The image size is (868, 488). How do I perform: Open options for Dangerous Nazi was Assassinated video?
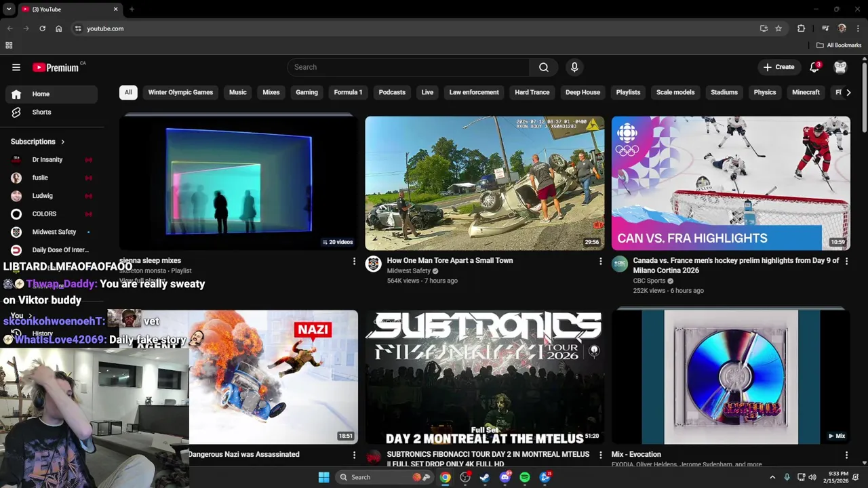[354, 455]
